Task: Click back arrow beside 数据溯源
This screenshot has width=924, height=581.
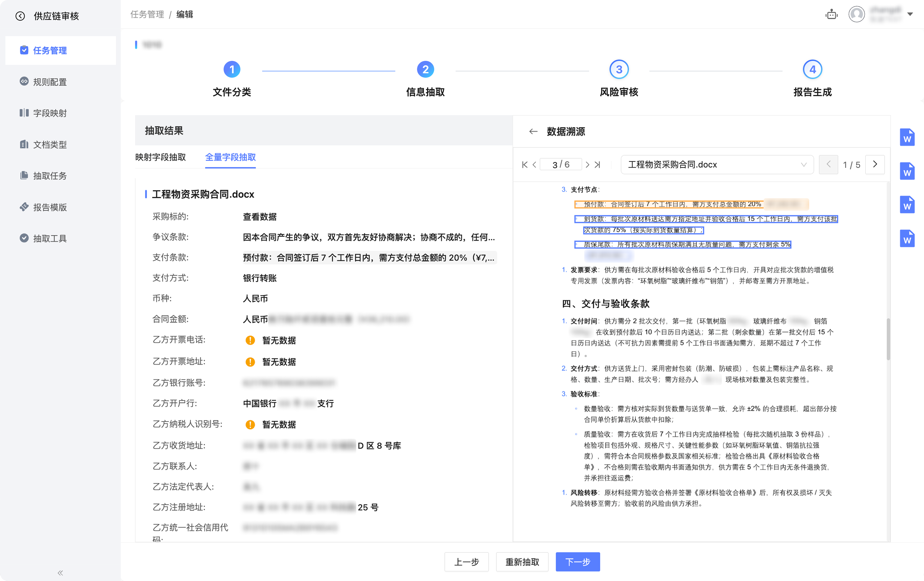Action: 533,132
